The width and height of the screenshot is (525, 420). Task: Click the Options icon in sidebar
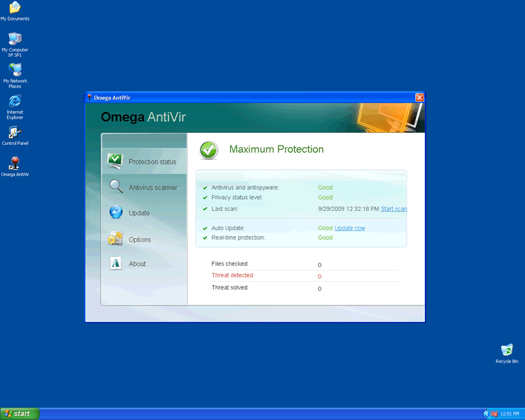(x=116, y=239)
